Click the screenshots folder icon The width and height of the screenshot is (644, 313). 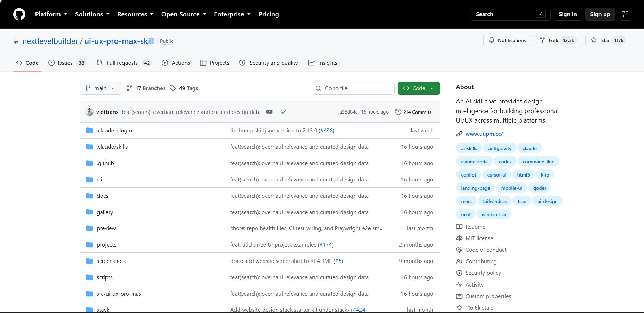pyautogui.click(x=89, y=261)
